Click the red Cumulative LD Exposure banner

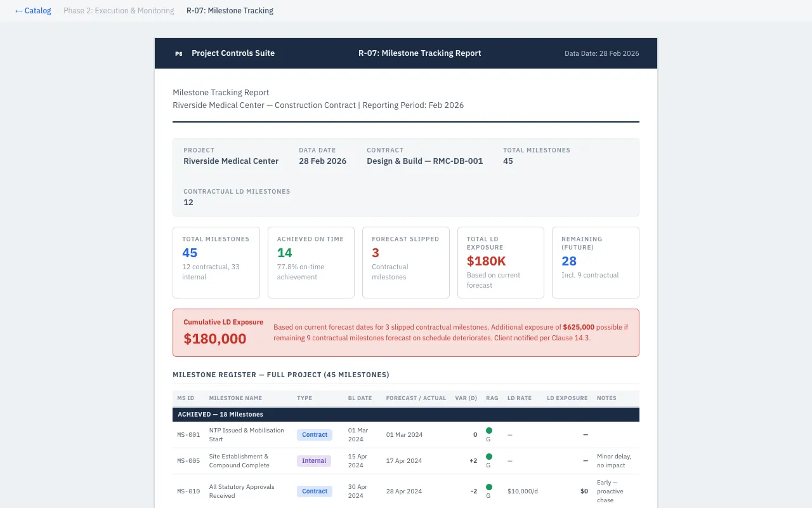coord(406,333)
